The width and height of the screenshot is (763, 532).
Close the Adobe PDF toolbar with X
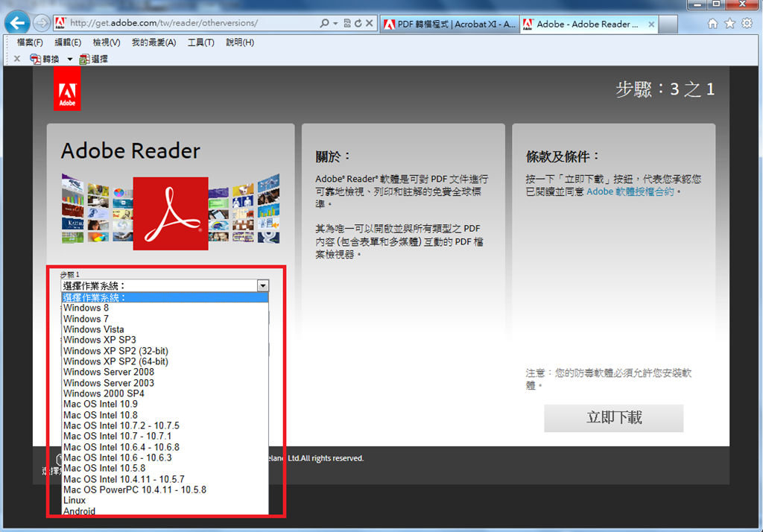coord(17,59)
